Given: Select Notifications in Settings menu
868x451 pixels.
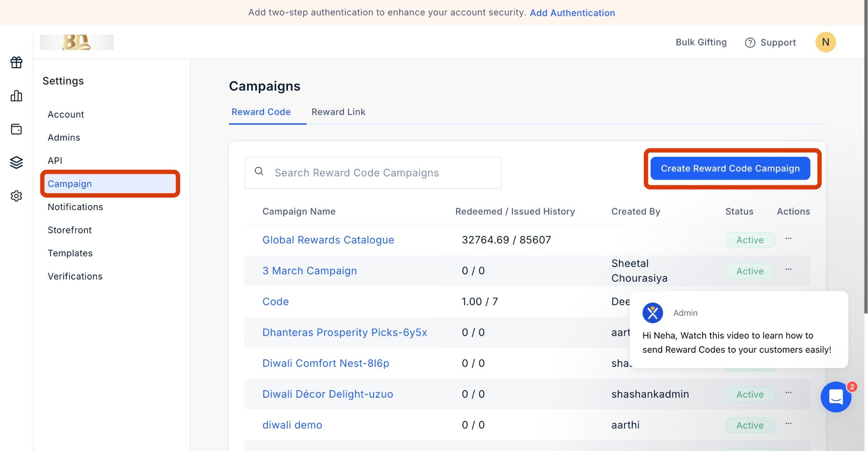Looking at the screenshot, I should click(75, 207).
